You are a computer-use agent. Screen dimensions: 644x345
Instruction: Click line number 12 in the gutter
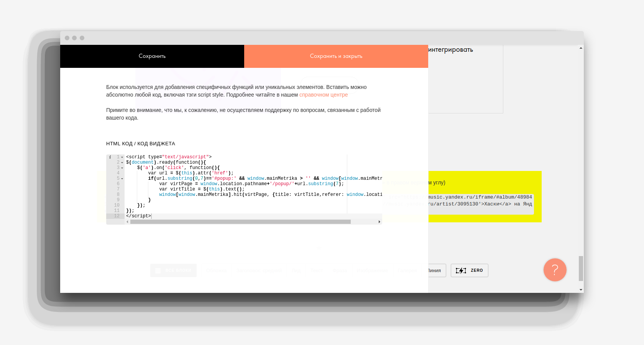point(117,216)
